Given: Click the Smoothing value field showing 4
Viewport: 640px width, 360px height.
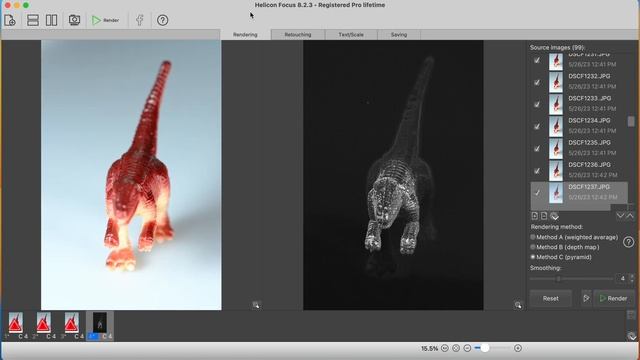Looking at the screenshot, I should 622,278.
